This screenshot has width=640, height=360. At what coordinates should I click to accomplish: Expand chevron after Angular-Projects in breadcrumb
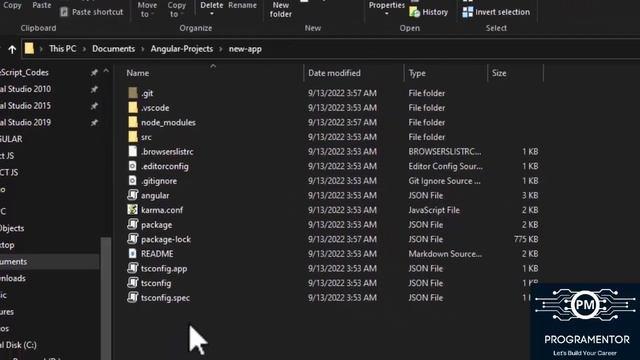pyautogui.click(x=221, y=49)
